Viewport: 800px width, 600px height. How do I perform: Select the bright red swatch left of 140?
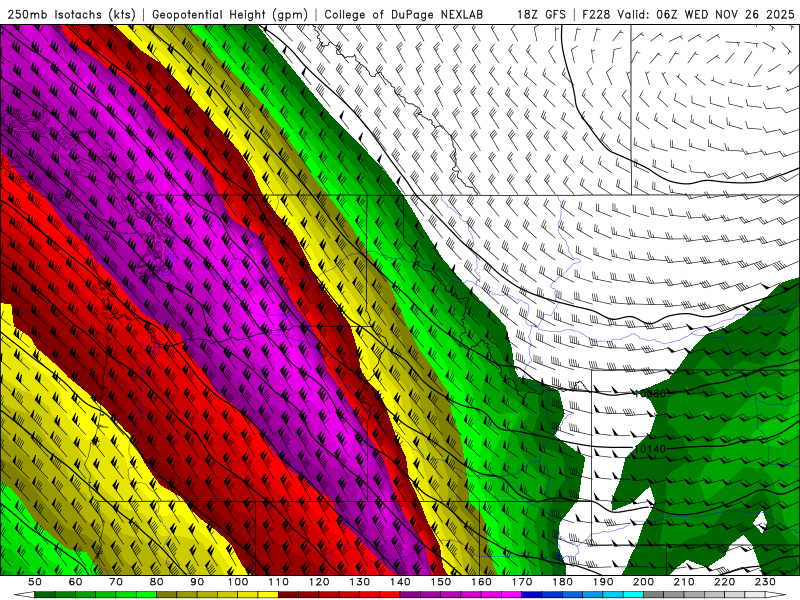point(390,594)
